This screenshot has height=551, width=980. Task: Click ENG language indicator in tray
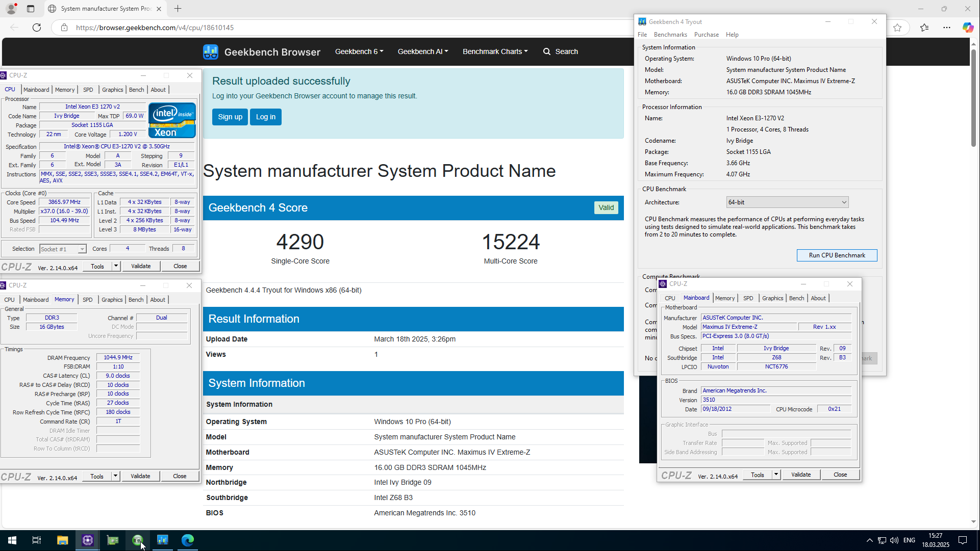pyautogui.click(x=909, y=540)
